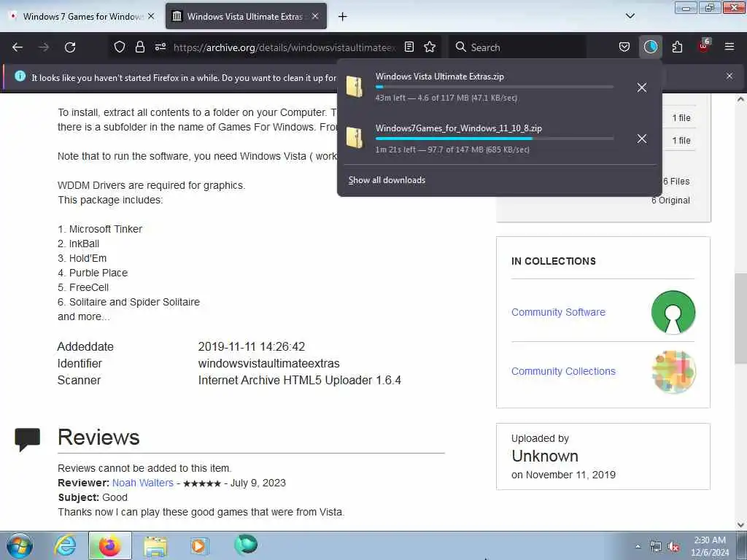The image size is (747, 560).
Task: Click the page vertical scrollbar thumb
Action: click(740, 319)
